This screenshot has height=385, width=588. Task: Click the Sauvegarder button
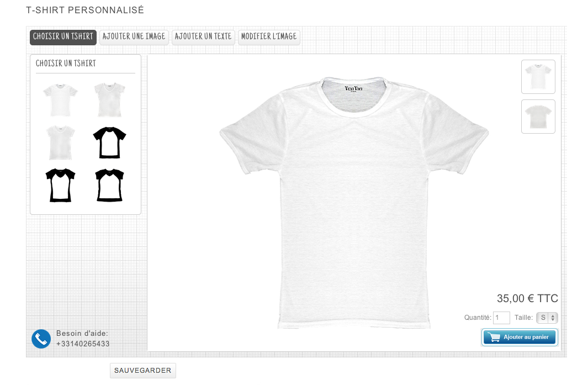point(143,371)
